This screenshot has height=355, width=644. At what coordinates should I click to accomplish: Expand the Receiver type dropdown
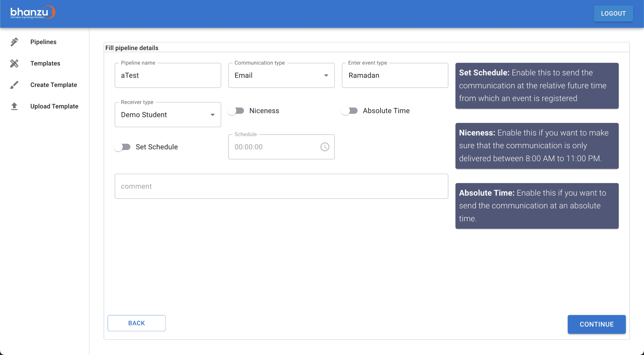[x=168, y=115]
